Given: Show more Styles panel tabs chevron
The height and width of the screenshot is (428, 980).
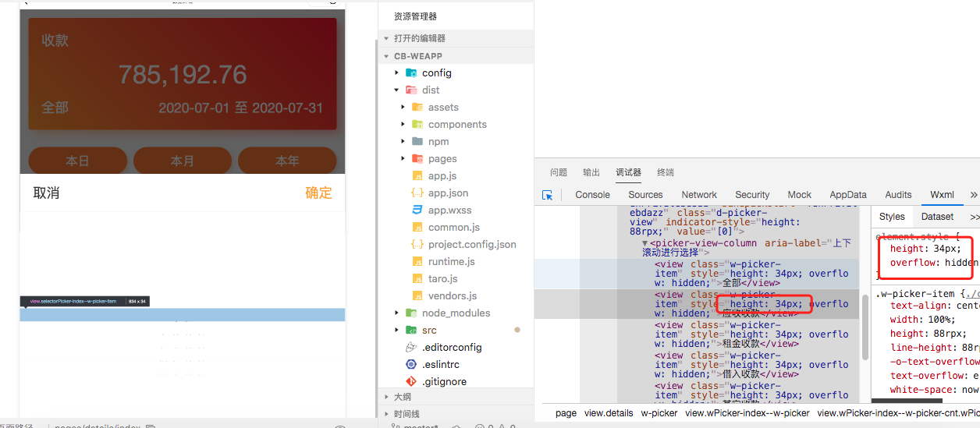Looking at the screenshot, I should point(975,217).
